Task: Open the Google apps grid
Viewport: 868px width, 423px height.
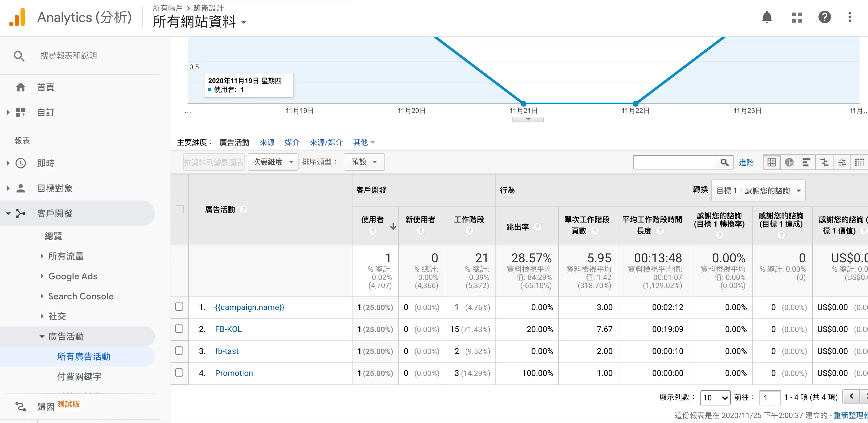Action: (x=797, y=17)
